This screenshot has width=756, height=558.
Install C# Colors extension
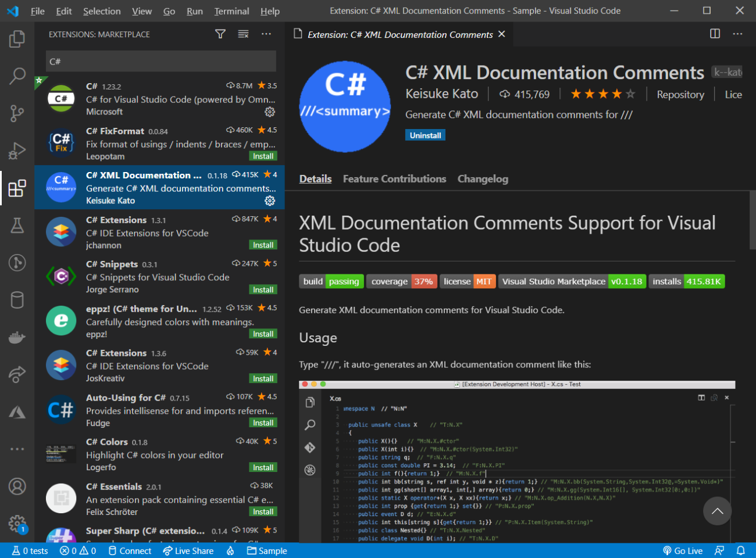tap(263, 468)
